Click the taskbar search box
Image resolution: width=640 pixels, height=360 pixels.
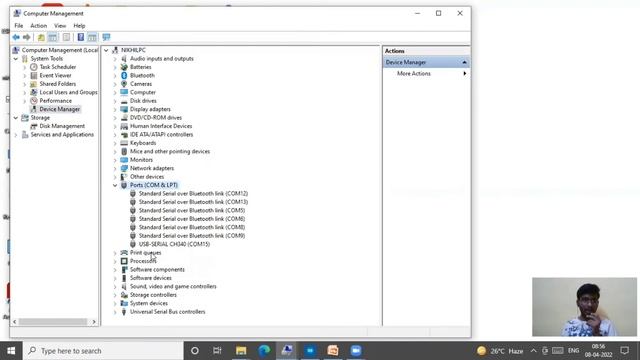(103, 351)
